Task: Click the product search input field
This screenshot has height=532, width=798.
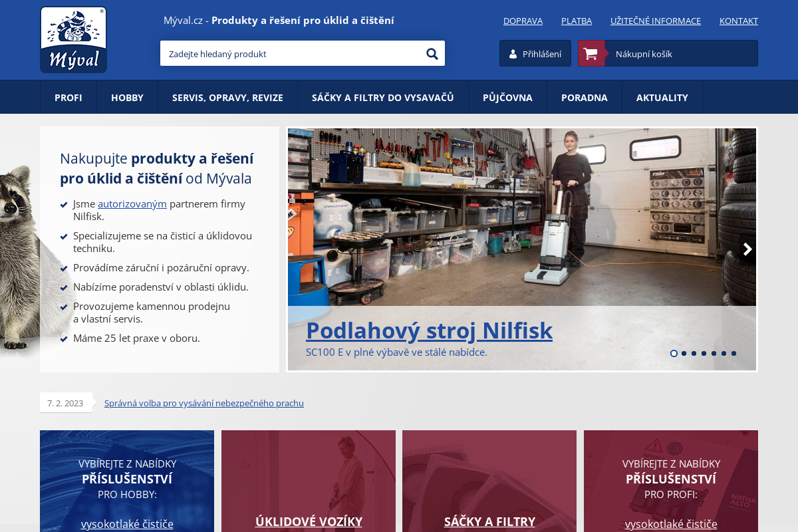Action: click(x=293, y=53)
